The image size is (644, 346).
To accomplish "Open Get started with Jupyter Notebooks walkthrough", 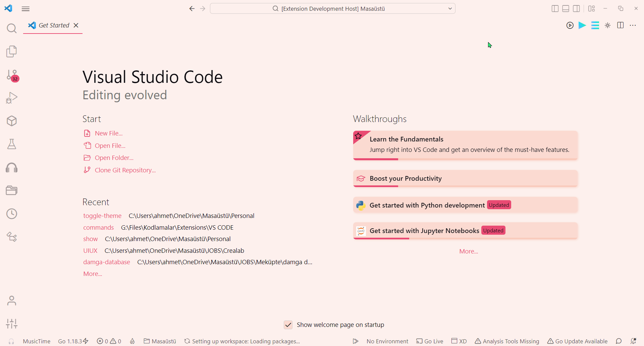I will (465, 231).
